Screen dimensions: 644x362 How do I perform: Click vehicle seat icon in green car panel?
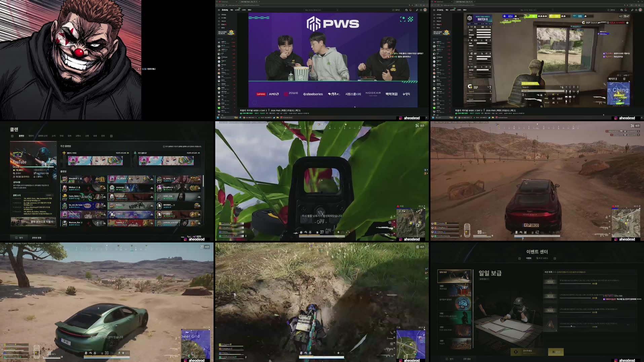click(x=36, y=352)
